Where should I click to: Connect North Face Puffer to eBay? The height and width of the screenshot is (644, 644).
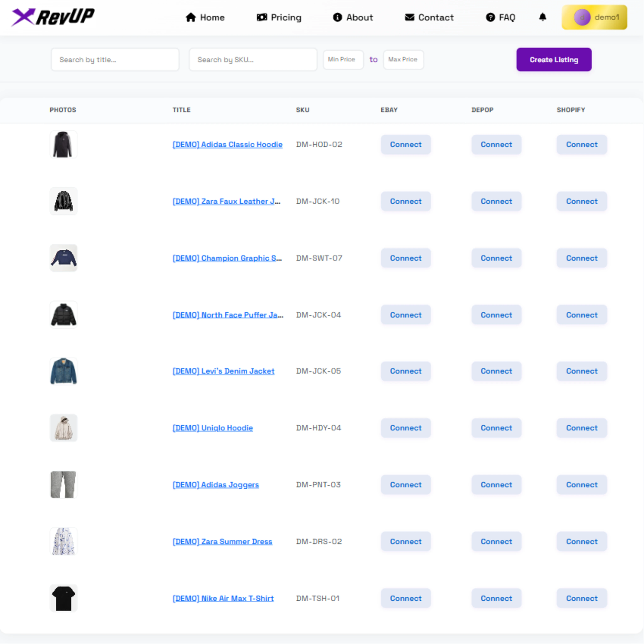(x=406, y=315)
